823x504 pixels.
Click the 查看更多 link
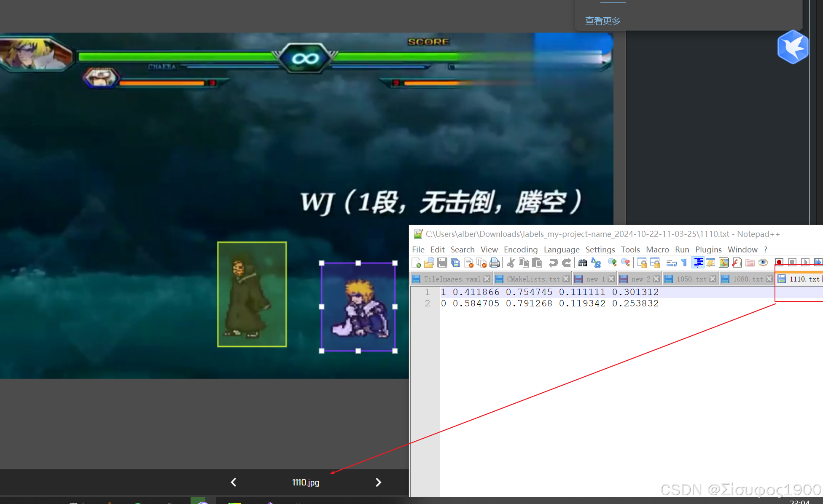[602, 21]
